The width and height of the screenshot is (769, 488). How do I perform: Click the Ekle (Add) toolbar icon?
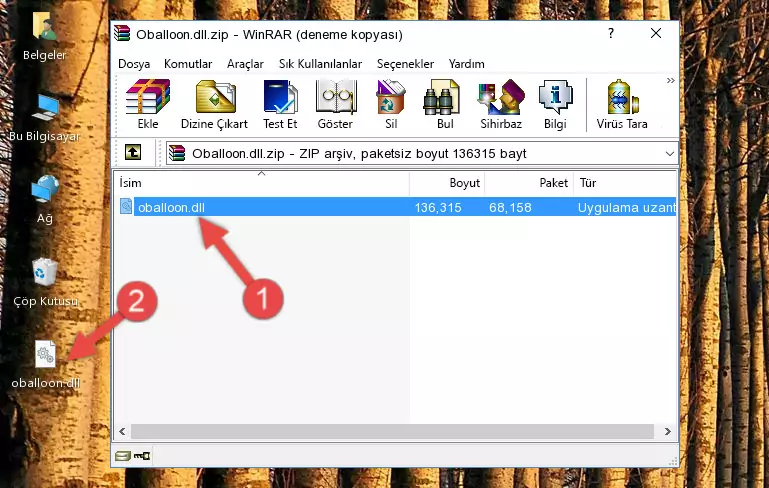coord(148,97)
